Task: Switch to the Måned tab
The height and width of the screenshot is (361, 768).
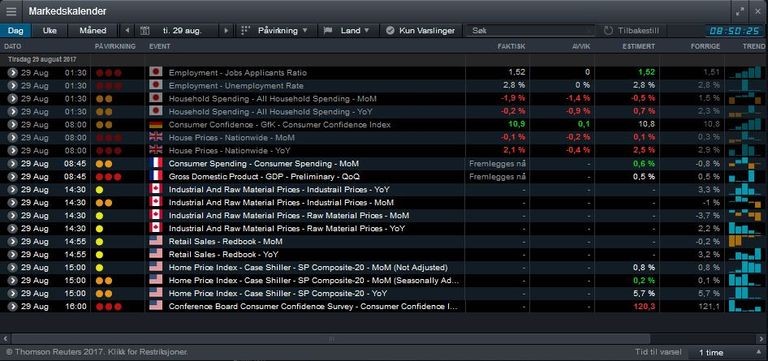Action: [93, 30]
